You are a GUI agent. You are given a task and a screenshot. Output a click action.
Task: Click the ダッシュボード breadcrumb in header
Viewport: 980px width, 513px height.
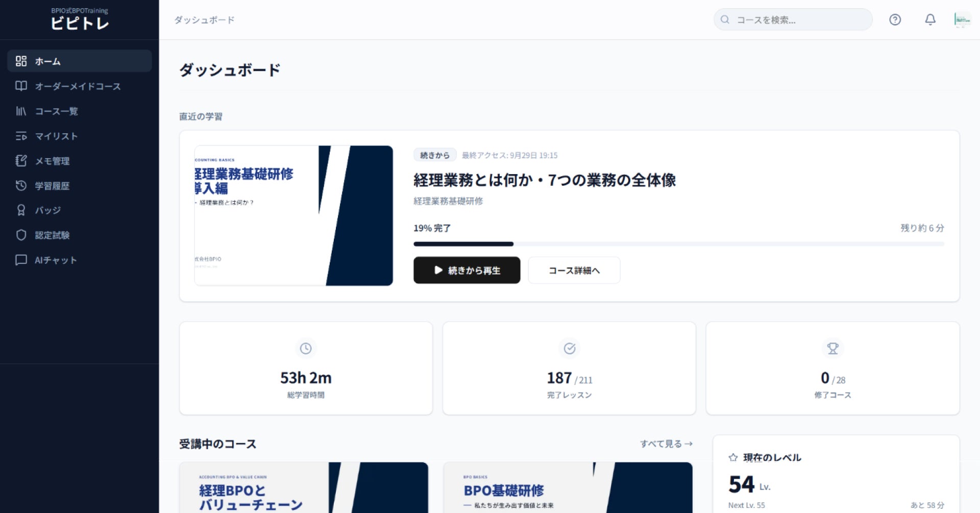(x=204, y=20)
